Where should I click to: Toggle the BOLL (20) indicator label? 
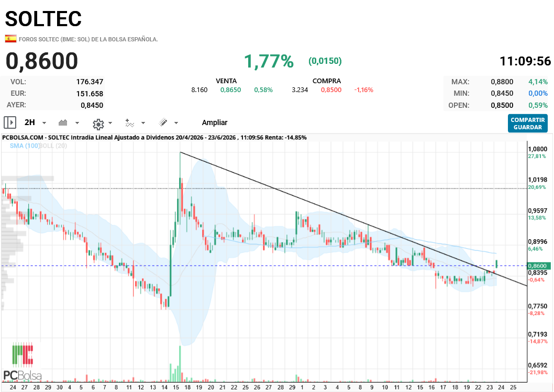pos(53,146)
